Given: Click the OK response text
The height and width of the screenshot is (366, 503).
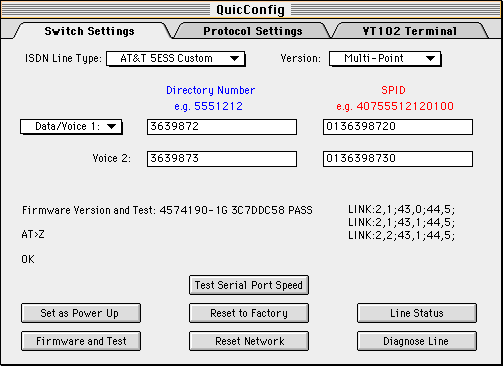Looking at the screenshot, I should (28, 259).
